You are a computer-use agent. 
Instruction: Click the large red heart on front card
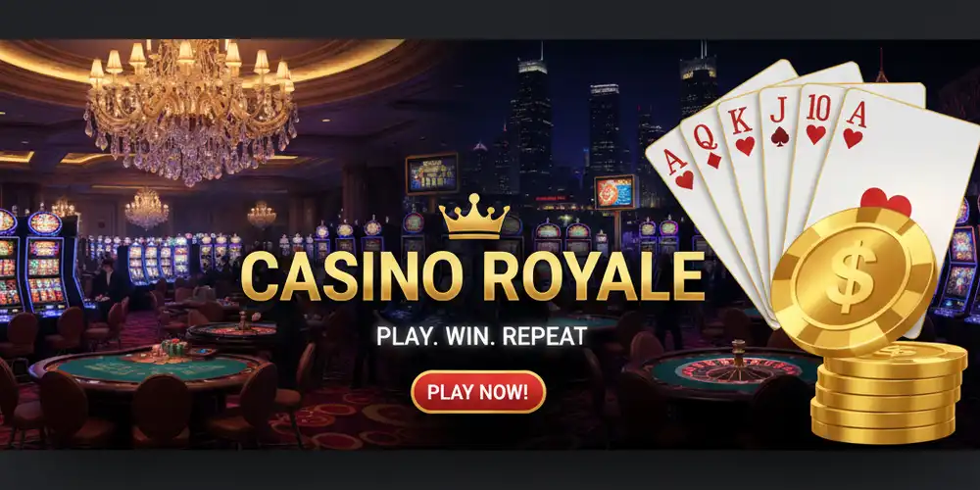click(x=886, y=201)
